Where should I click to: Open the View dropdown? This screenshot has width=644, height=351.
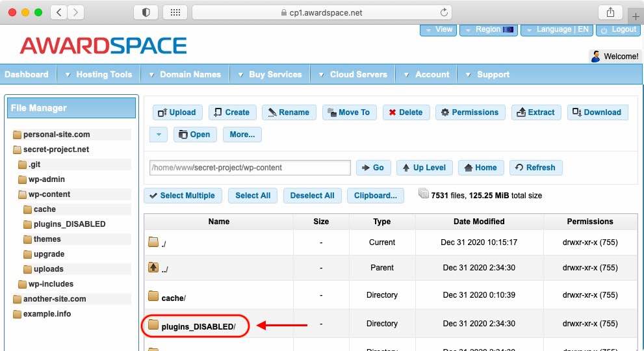coord(438,30)
